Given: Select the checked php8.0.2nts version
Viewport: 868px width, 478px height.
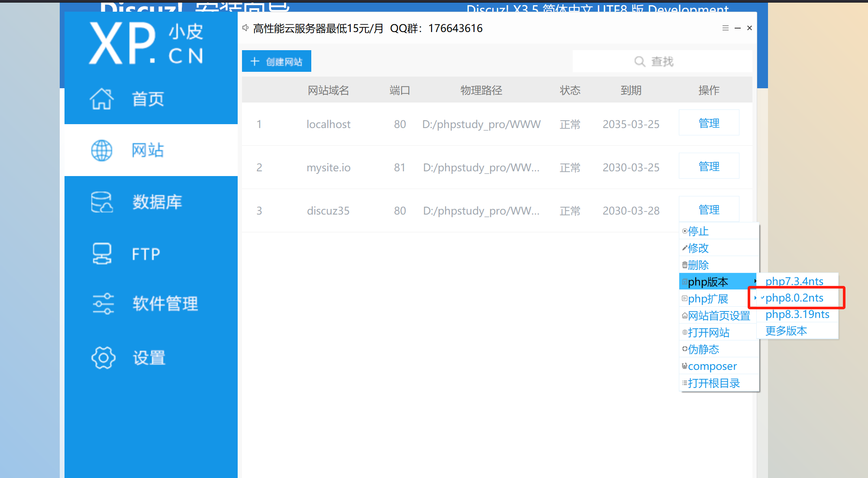Looking at the screenshot, I should (797, 298).
